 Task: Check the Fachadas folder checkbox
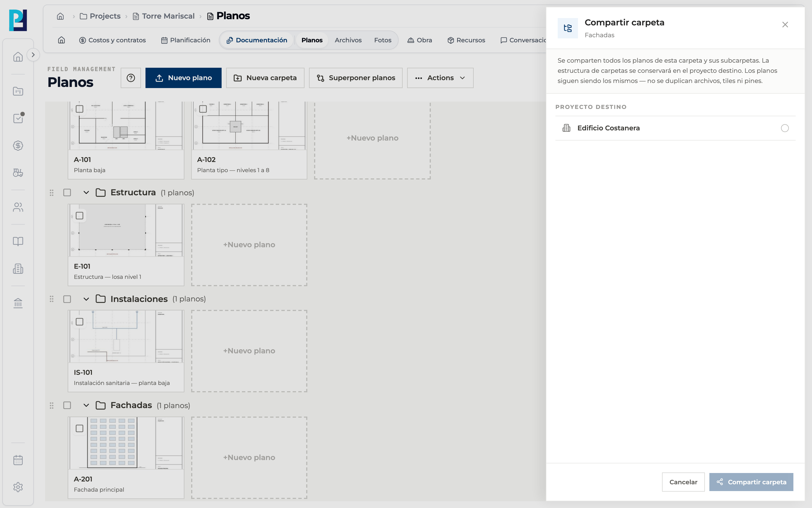pos(67,405)
